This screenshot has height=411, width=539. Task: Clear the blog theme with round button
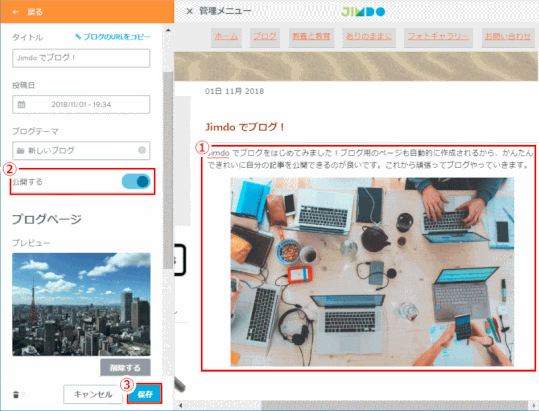(142, 150)
